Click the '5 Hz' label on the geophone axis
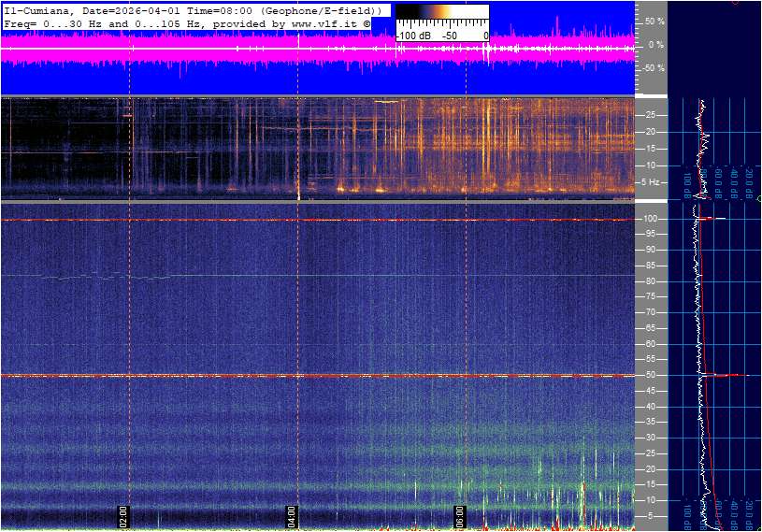762x532 pixels. point(650,182)
